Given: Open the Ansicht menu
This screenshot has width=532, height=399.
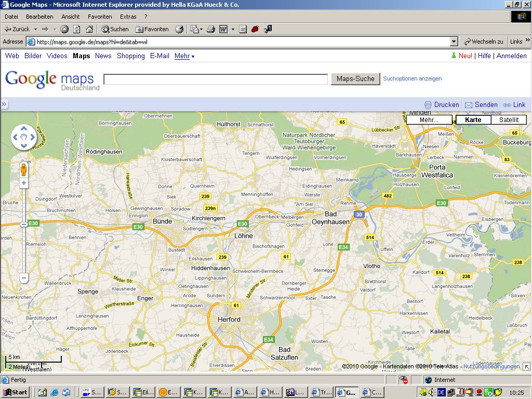Looking at the screenshot, I should click(71, 17).
